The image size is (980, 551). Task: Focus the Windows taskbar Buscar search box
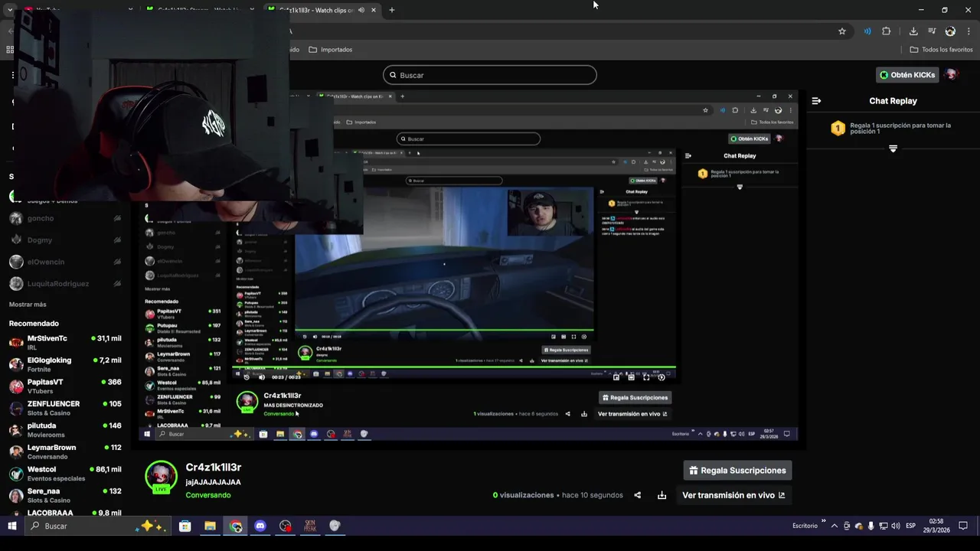[x=97, y=526]
